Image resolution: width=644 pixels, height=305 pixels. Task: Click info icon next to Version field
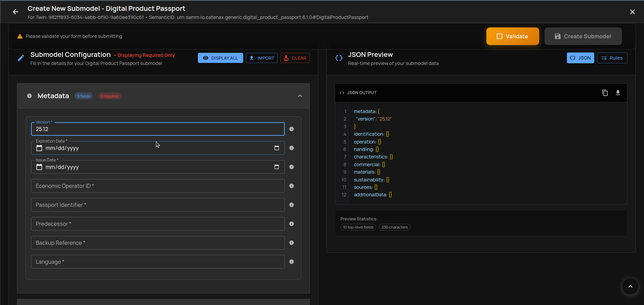(x=291, y=129)
